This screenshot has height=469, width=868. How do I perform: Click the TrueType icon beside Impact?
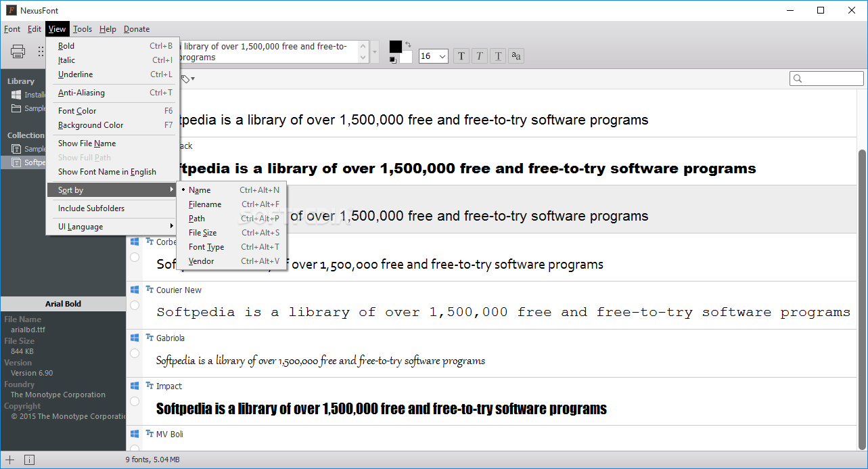(x=150, y=386)
